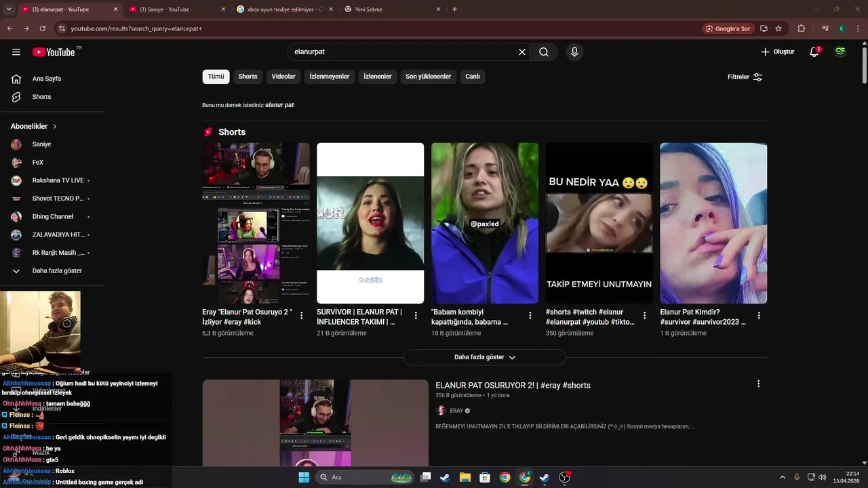This screenshot has height=488, width=868.
Task: Open options for the SURVİVOR ELANUR PAT short
Action: click(x=416, y=316)
